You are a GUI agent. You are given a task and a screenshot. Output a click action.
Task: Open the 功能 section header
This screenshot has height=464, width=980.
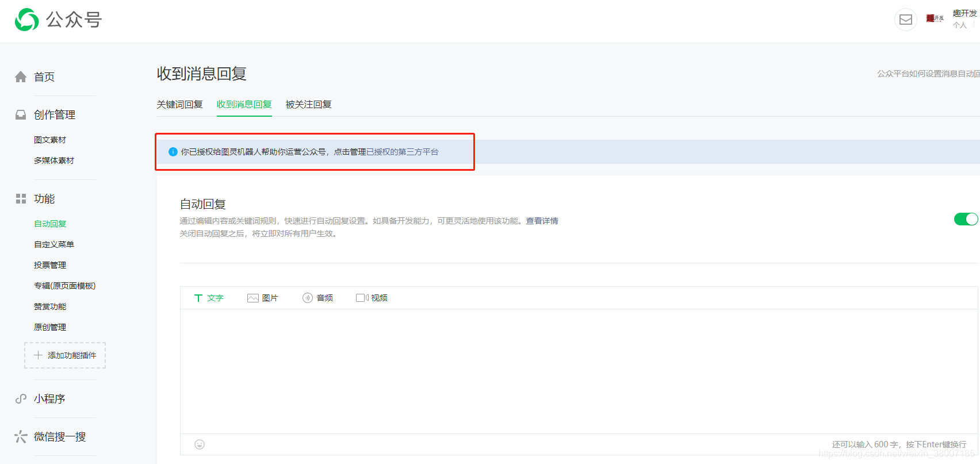click(44, 199)
